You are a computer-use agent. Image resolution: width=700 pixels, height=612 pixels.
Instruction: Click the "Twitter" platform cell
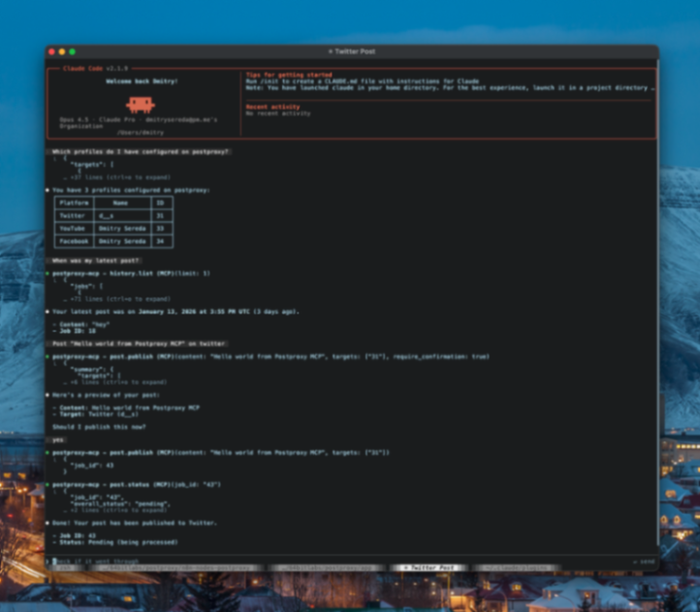[x=73, y=215]
